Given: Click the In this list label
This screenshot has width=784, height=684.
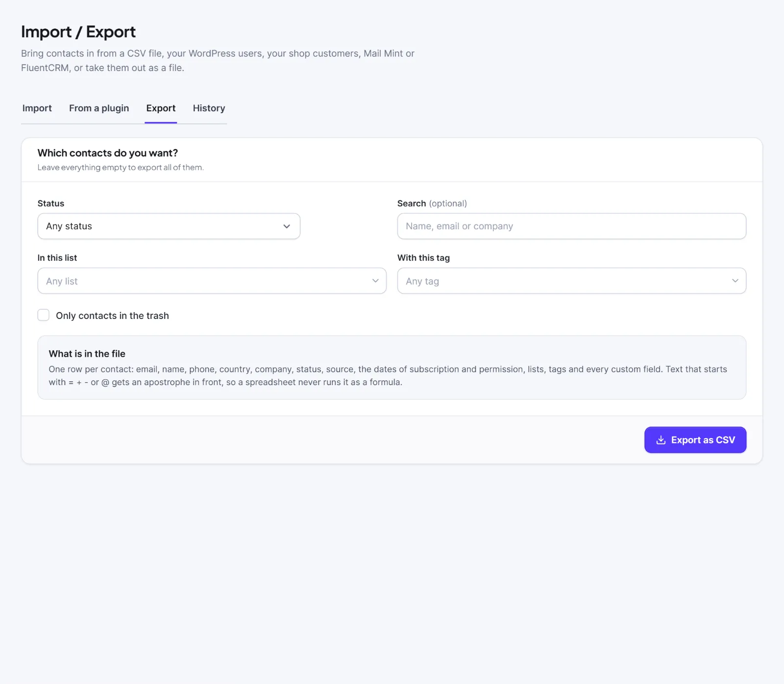Looking at the screenshot, I should point(57,258).
